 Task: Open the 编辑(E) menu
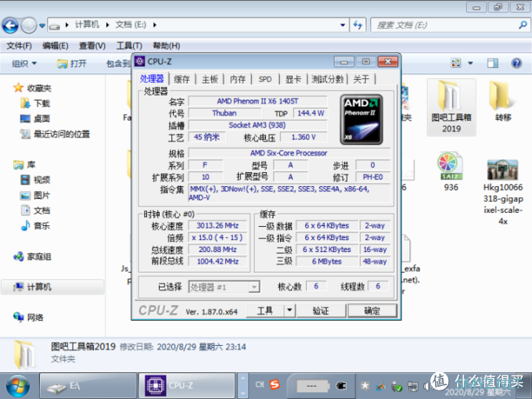click(56, 45)
